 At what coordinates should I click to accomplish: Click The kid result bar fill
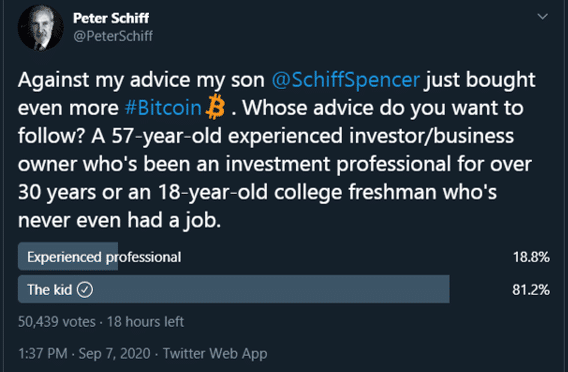click(x=234, y=289)
